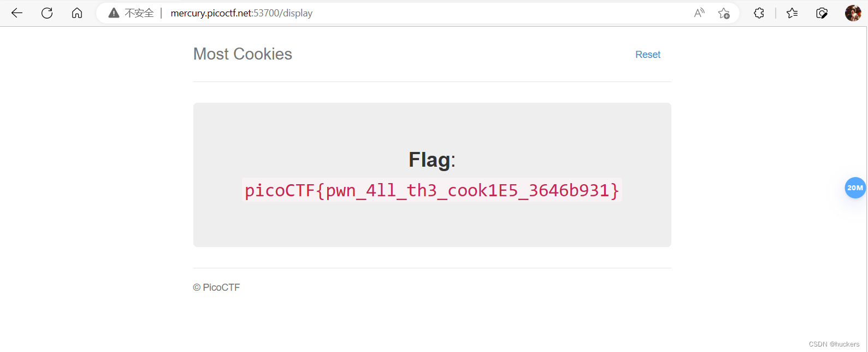
Task: Open the browser profile avatar menu
Action: [x=853, y=13]
